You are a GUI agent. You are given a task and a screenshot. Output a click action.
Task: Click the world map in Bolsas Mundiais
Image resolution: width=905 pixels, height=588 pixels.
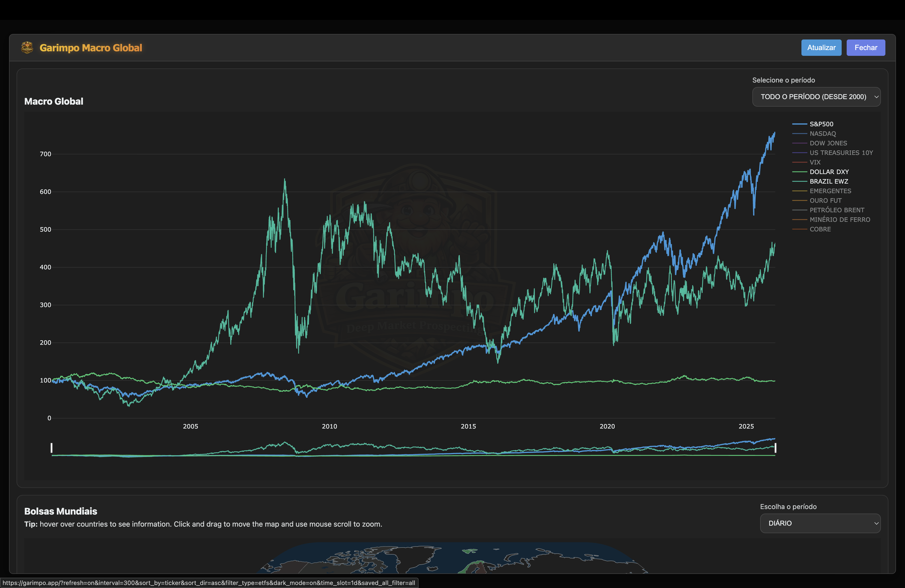click(x=452, y=559)
